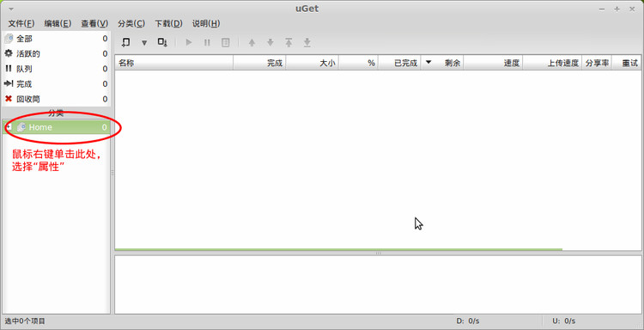Open the 下载(D) menu
The height and width of the screenshot is (330, 644).
tap(168, 23)
